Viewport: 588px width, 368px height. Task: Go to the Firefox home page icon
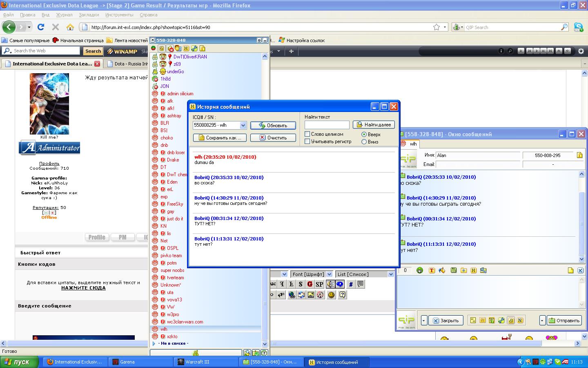(70, 27)
